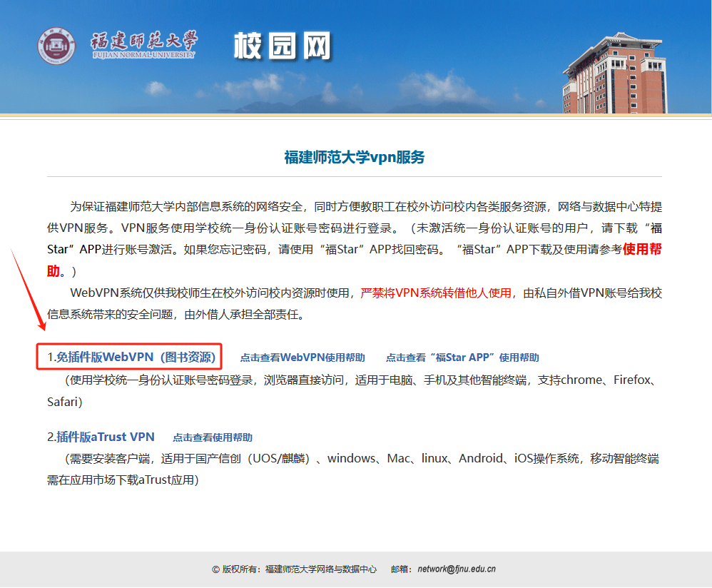The image size is (712, 588).
Task: Open 点击查看“福Star APP”使用帮助 link
Action: pos(462,358)
